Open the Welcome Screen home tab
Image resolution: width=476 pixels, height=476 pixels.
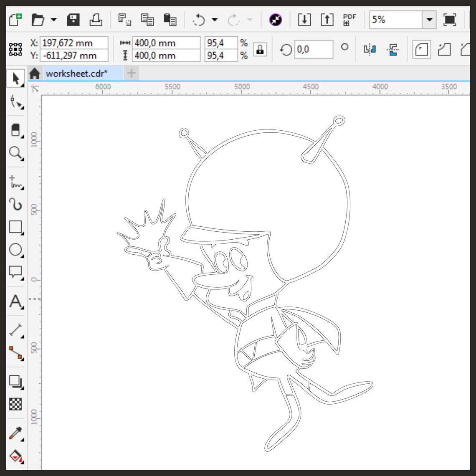pyautogui.click(x=35, y=73)
